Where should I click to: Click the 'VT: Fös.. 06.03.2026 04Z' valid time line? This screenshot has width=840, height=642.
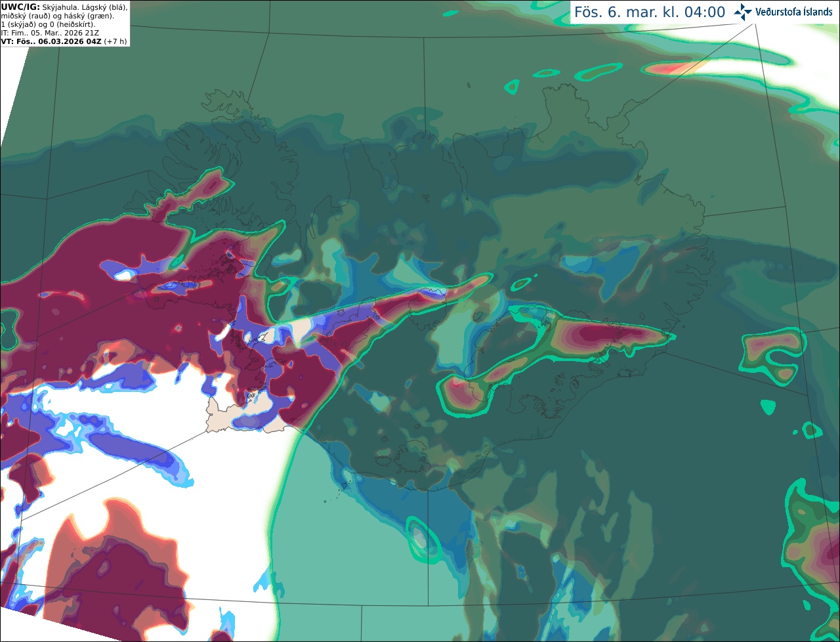pos(51,41)
